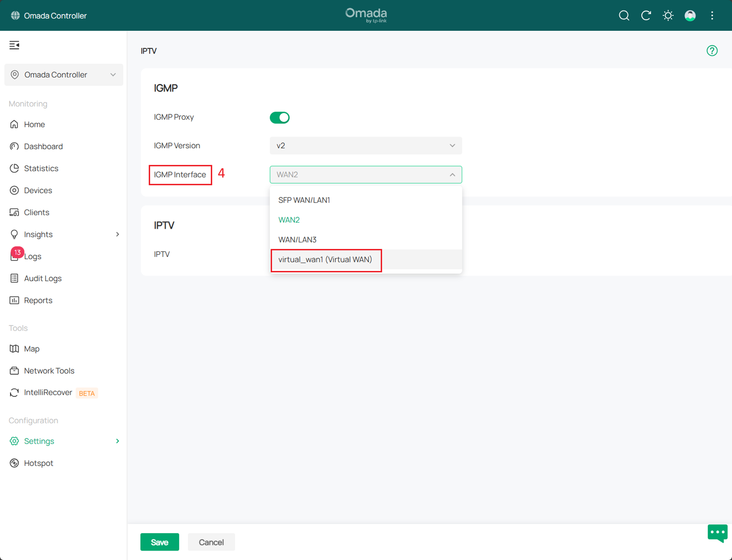Click the search magnifier icon in header
The image size is (732, 560).
pos(624,16)
